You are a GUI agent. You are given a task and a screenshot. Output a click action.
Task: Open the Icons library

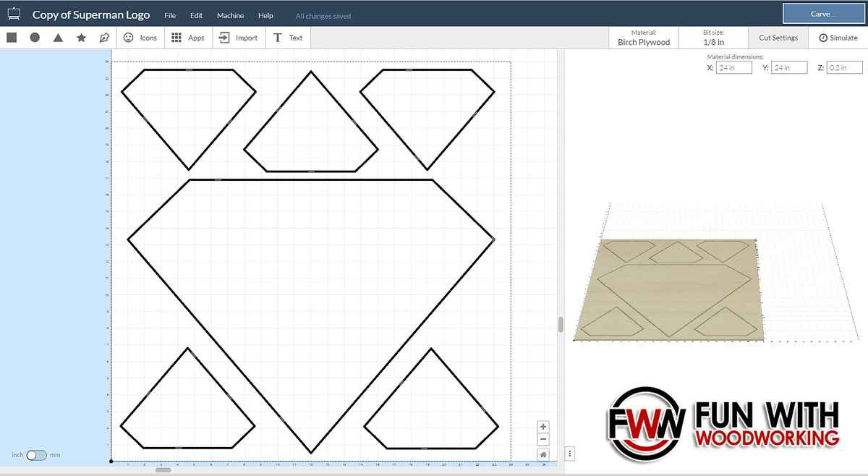click(140, 38)
